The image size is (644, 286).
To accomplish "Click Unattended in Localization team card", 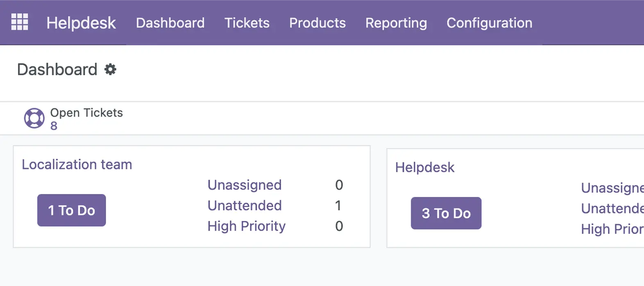I will (245, 205).
